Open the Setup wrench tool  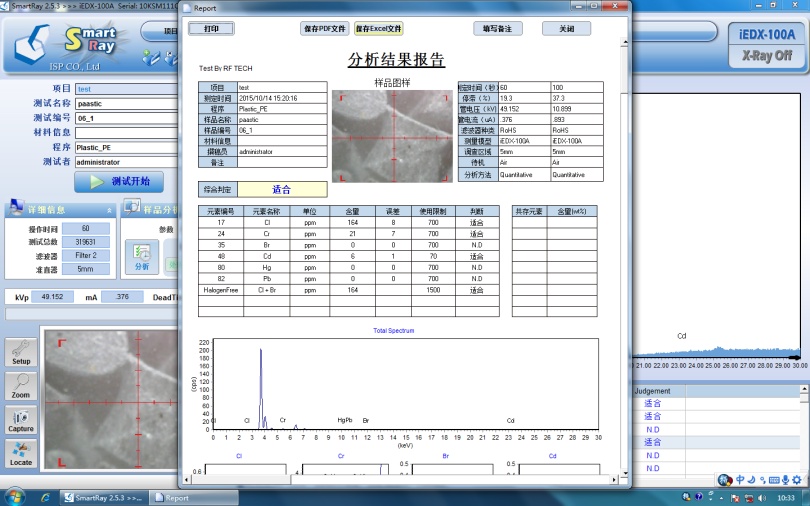tap(21, 353)
